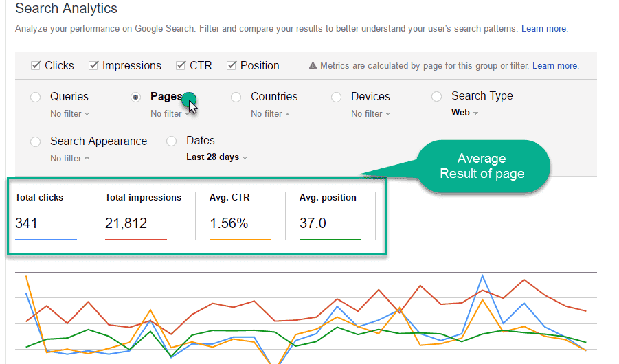Select the Pages radio button
The width and height of the screenshot is (619, 364).
[x=136, y=97]
